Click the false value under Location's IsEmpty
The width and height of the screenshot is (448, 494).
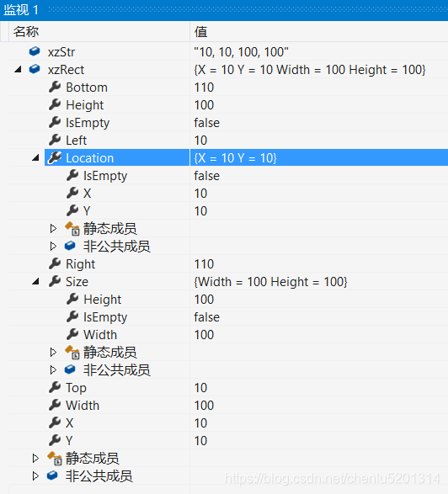point(207,176)
